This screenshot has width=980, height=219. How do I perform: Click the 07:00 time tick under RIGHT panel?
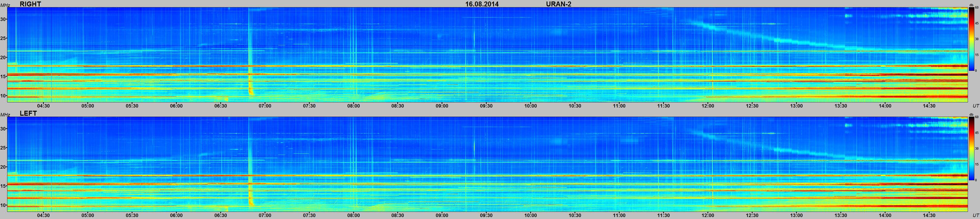pyautogui.click(x=265, y=106)
